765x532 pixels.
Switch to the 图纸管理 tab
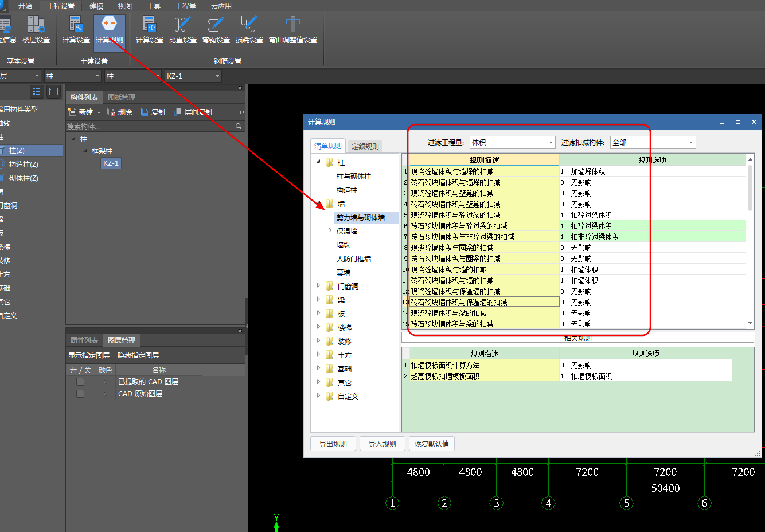click(x=122, y=97)
